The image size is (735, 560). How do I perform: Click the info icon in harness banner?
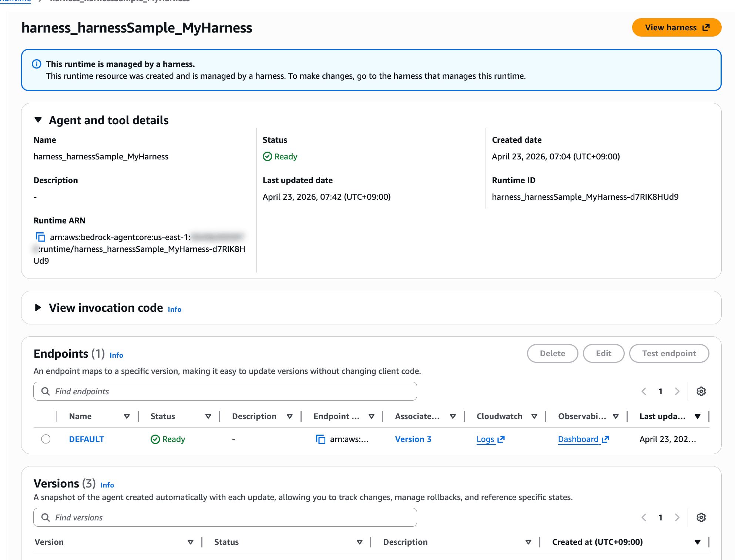point(37,64)
